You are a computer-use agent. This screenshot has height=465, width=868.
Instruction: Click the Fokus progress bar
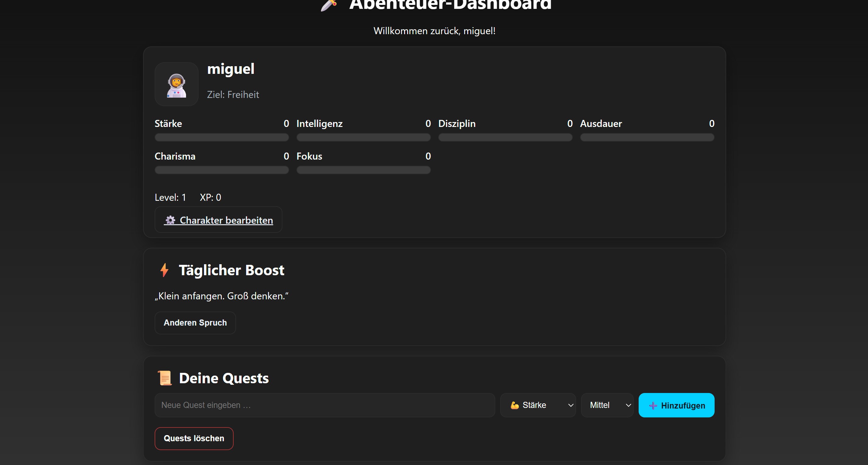pyautogui.click(x=363, y=170)
